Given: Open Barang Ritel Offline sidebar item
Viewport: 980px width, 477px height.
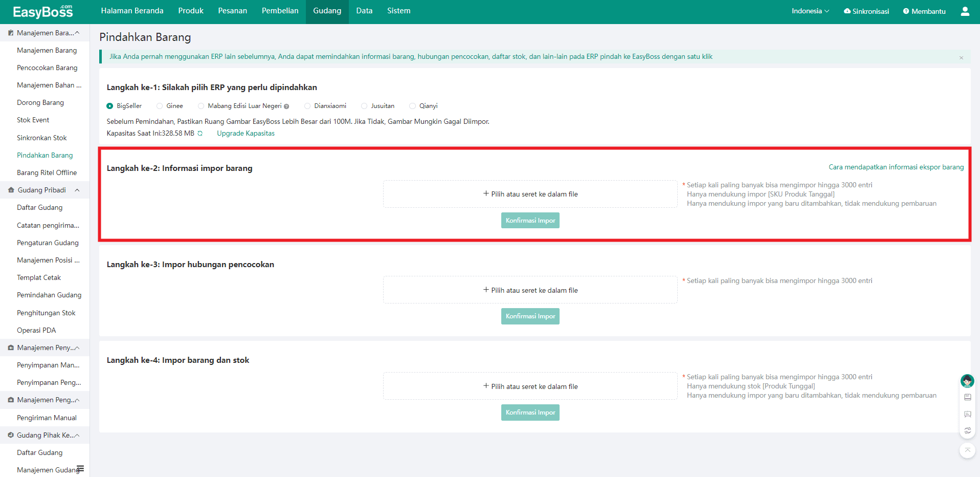Looking at the screenshot, I should tap(47, 172).
